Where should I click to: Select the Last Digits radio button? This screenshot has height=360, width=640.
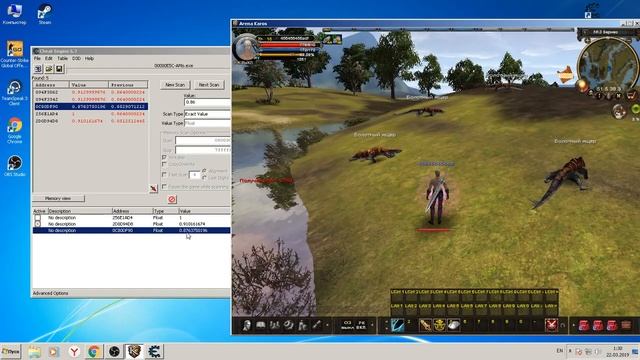click(204, 178)
